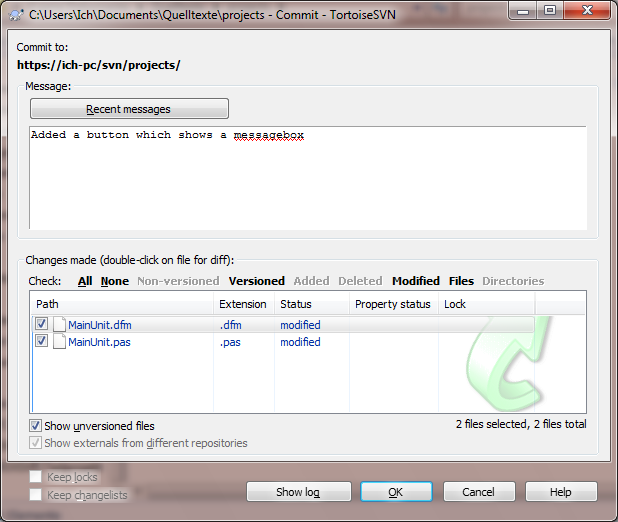Image resolution: width=618 pixels, height=522 pixels.
Task: Uncheck the MainUnit.pas checkbox
Action: click(41, 341)
